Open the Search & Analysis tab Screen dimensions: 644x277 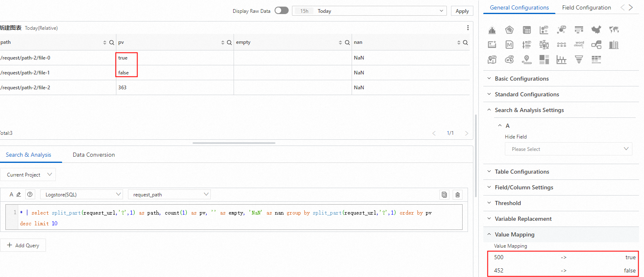tap(29, 155)
